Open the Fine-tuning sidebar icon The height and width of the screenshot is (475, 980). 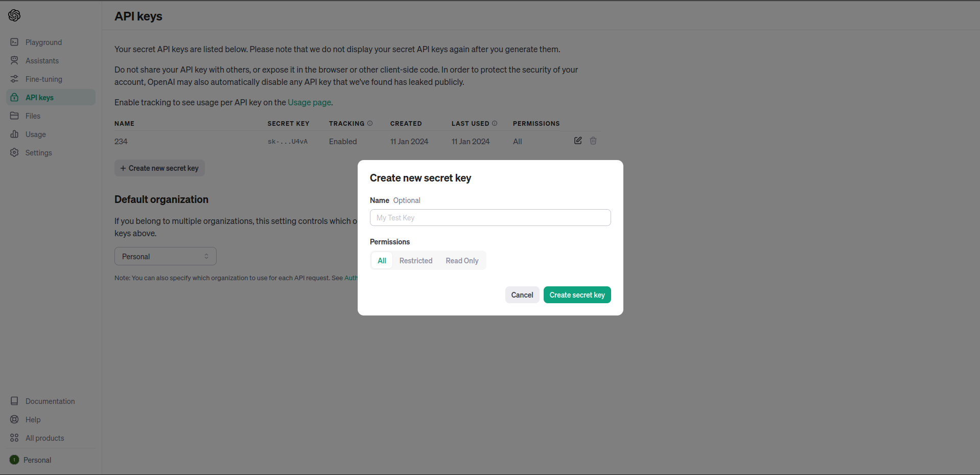(x=14, y=79)
